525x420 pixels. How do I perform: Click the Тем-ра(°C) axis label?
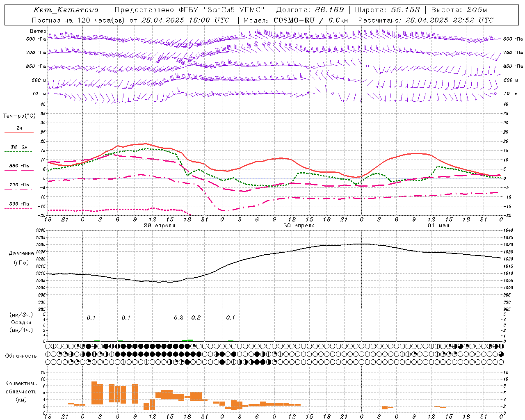click(19, 116)
